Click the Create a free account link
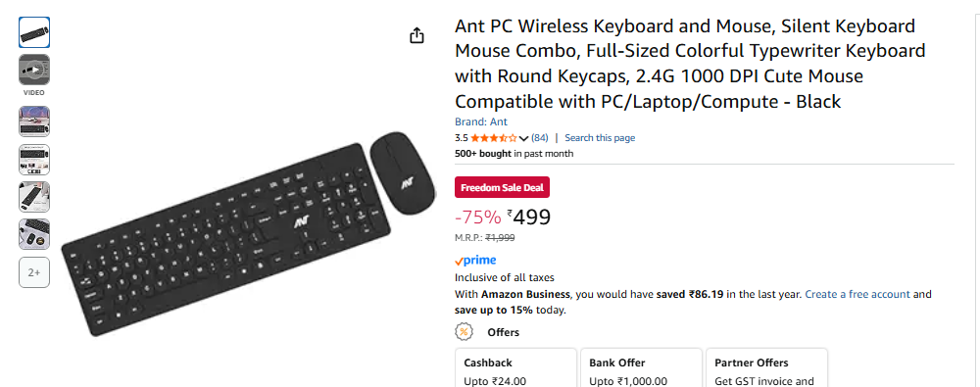This screenshot has height=387, width=980. (857, 294)
